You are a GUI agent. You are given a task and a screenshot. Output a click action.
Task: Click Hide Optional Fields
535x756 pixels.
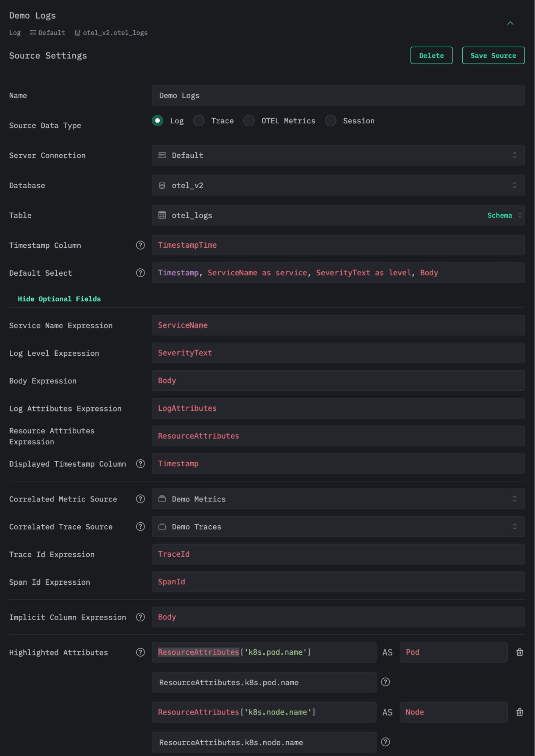[59, 299]
